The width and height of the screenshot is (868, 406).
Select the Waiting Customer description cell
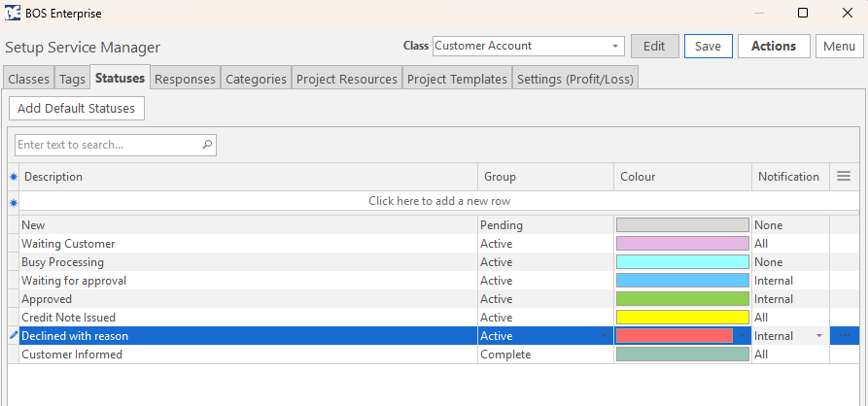pyautogui.click(x=249, y=244)
